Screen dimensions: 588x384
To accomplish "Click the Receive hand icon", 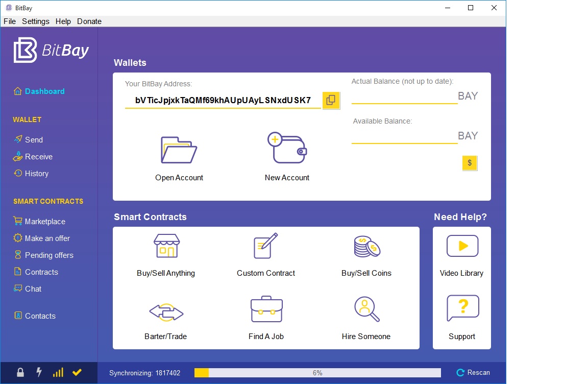I will [x=18, y=156].
